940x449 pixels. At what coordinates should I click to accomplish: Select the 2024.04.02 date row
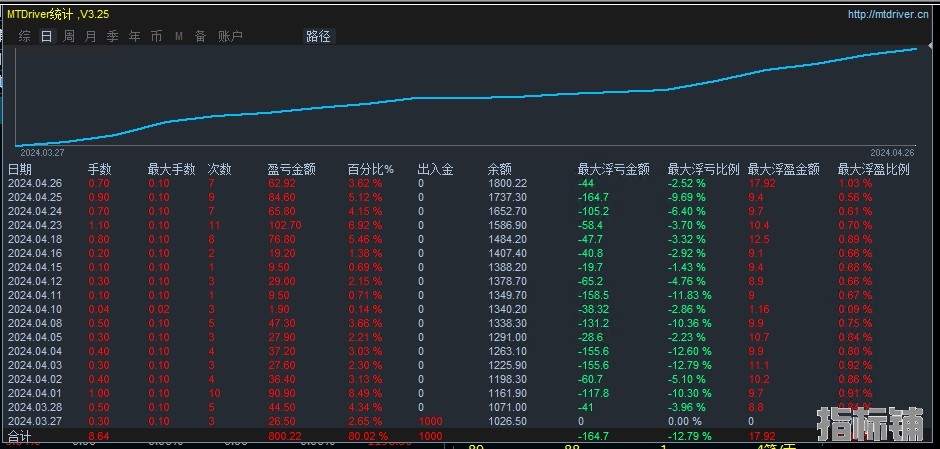click(35, 379)
